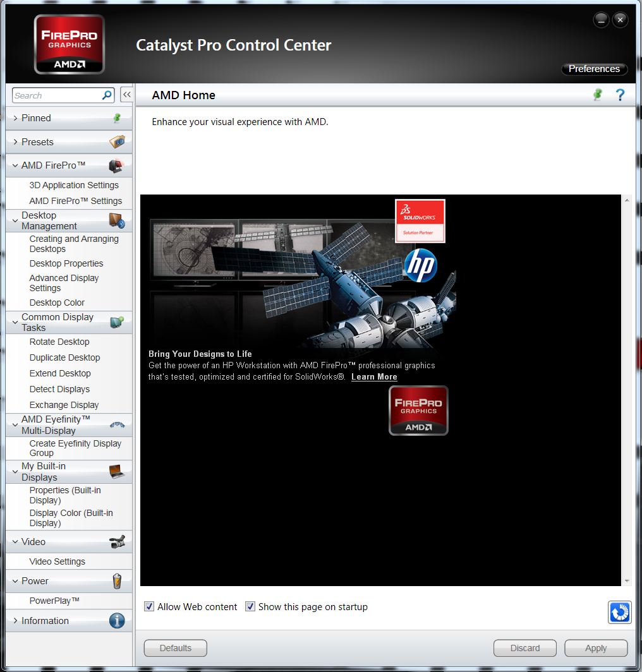Toggle the Allow Web content checkbox

tap(149, 606)
